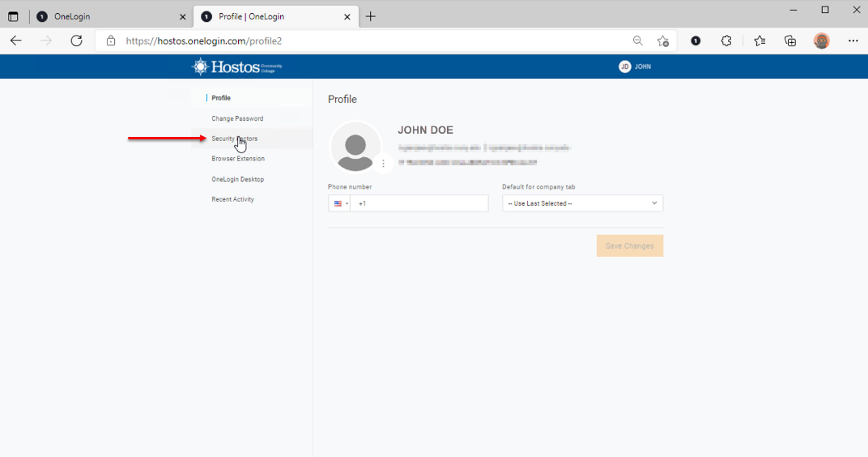Open the OneLogin browser extension icon
Viewport: 868px width, 457px height.
point(696,41)
